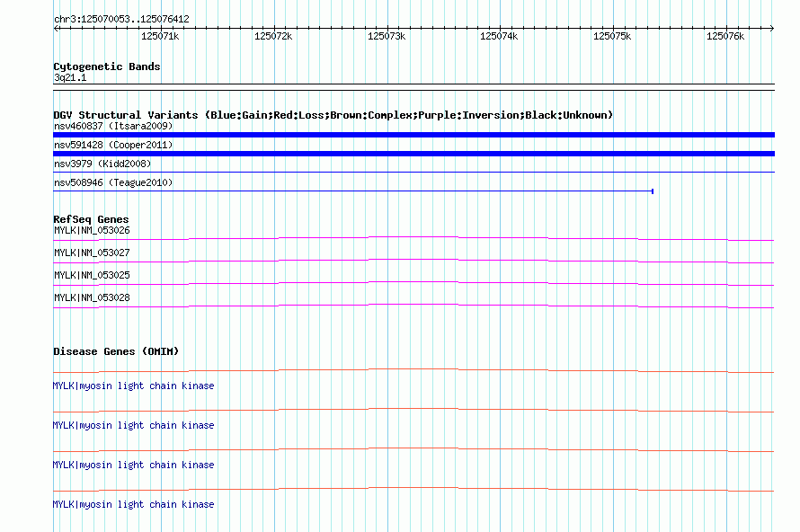Viewport: 800px width, 532px height.
Task: Open variant nsv591428 (Cooper2011) label
Action: [x=113, y=145]
